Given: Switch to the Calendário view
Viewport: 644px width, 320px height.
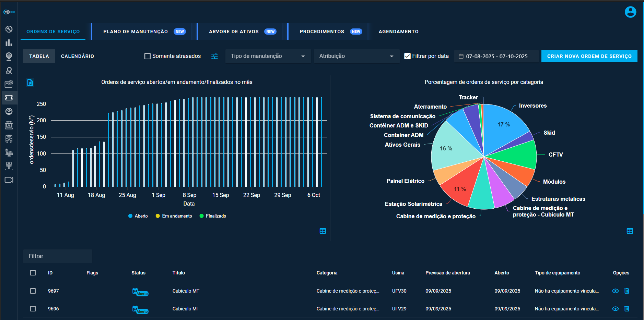Looking at the screenshot, I should coord(78,56).
